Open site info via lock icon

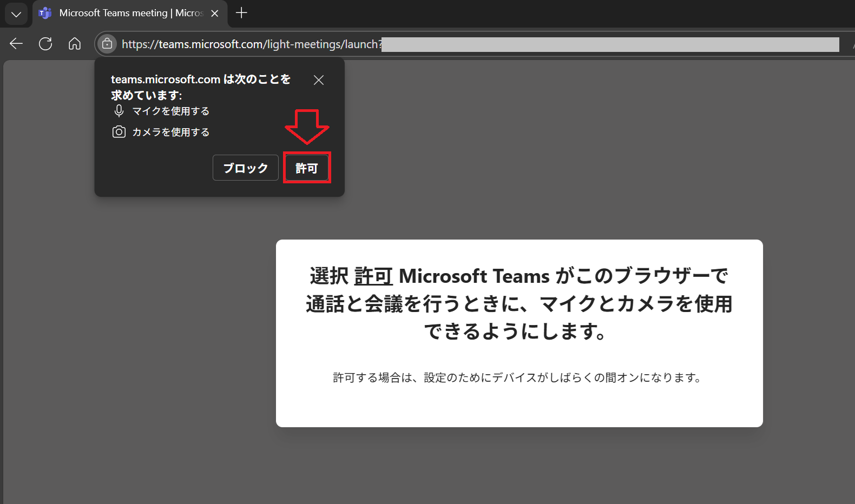click(107, 44)
